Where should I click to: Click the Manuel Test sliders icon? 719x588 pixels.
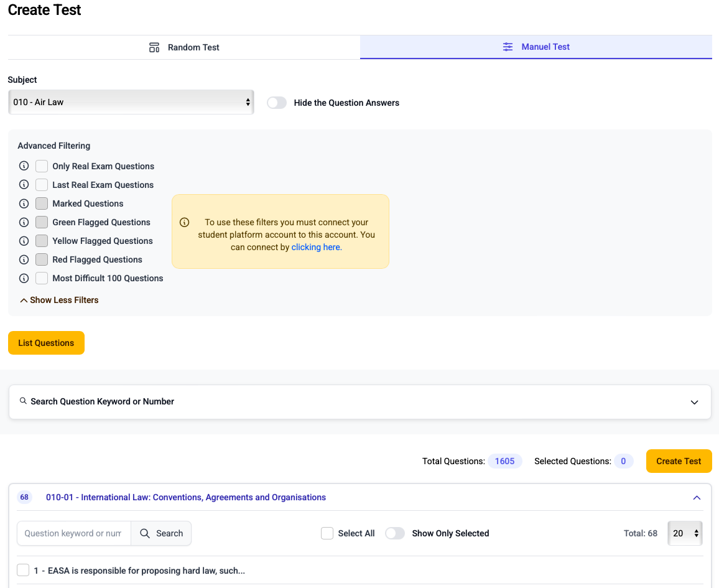pyautogui.click(x=508, y=47)
